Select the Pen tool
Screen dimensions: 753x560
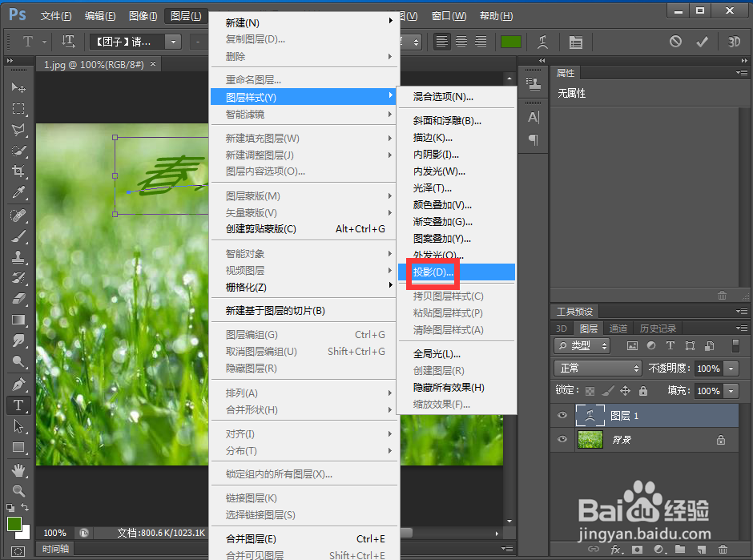click(x=18, y=385)
